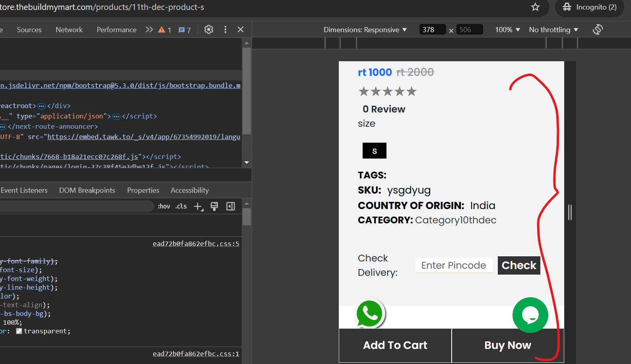Screen dimensions: 631x364
Task: Rotate the device viewport icon
Action: click(x=598, y=29)
